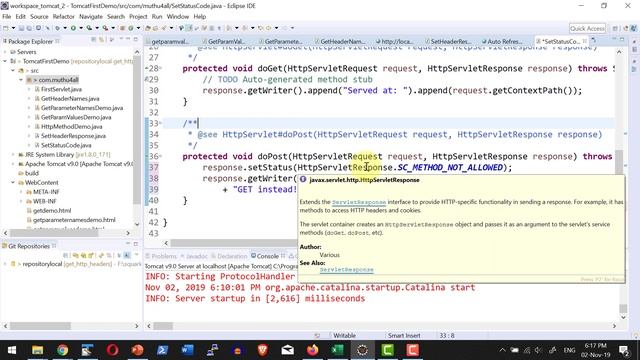Expand the Servers project

point(5,52)
